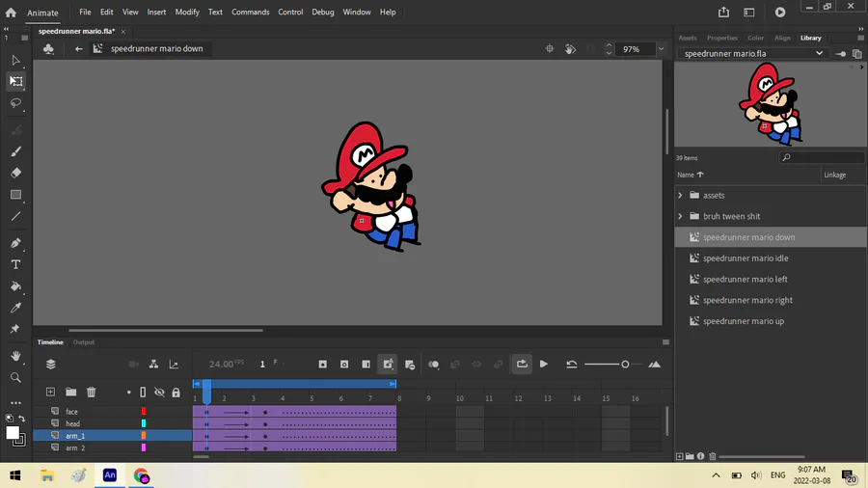Select the Eyedropper tool
868x488 pixels.
click(x=15, y=308)
